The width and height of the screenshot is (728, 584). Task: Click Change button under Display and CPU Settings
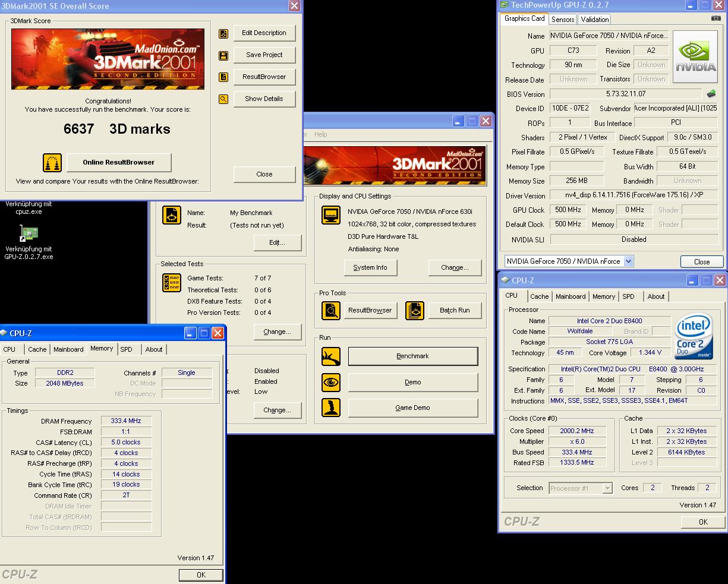click(455, 267)
